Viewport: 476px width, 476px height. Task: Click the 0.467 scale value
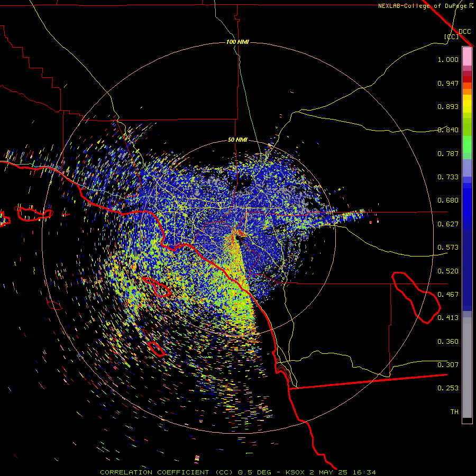(x=448, y=295)
